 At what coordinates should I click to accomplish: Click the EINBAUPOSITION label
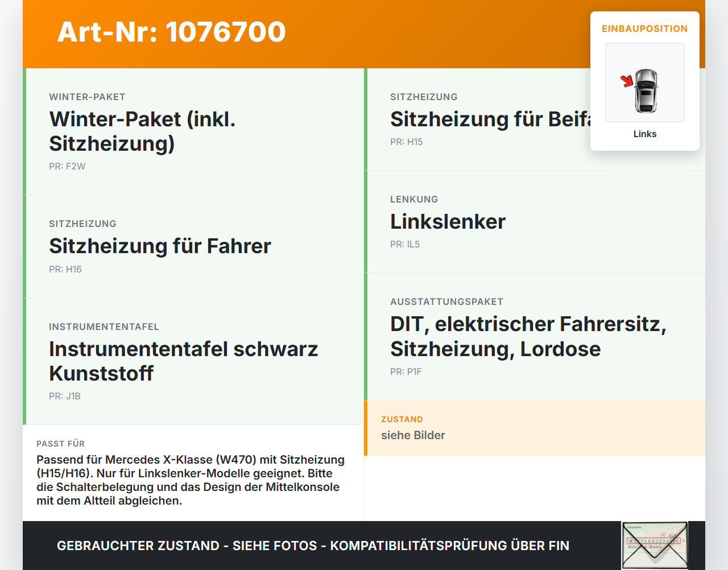click(x=645, y=28)
